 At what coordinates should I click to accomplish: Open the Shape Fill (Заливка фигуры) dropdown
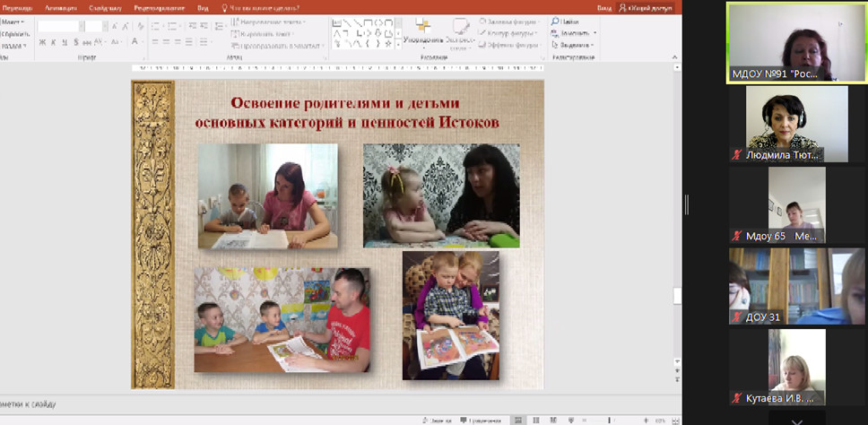pos(537,22)
